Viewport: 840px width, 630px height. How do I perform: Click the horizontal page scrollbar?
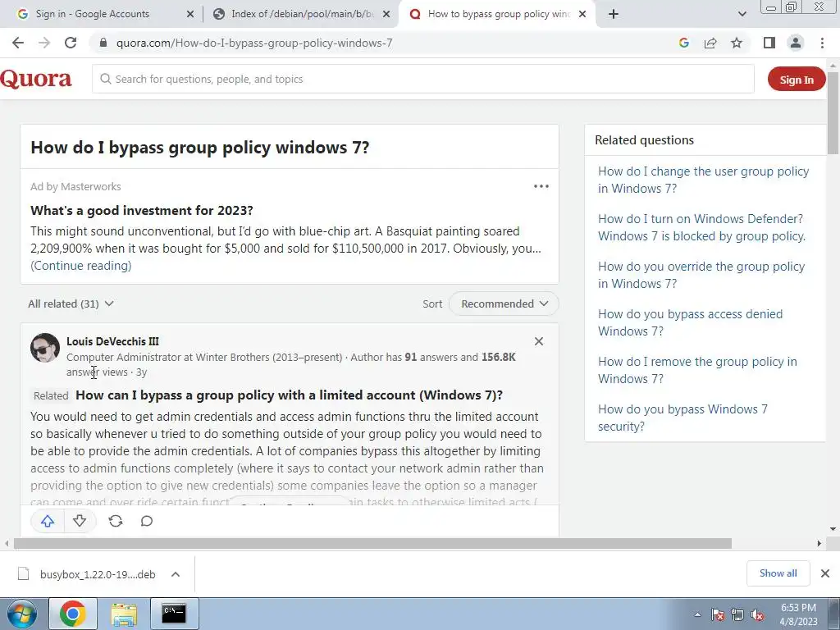point(372,543)
